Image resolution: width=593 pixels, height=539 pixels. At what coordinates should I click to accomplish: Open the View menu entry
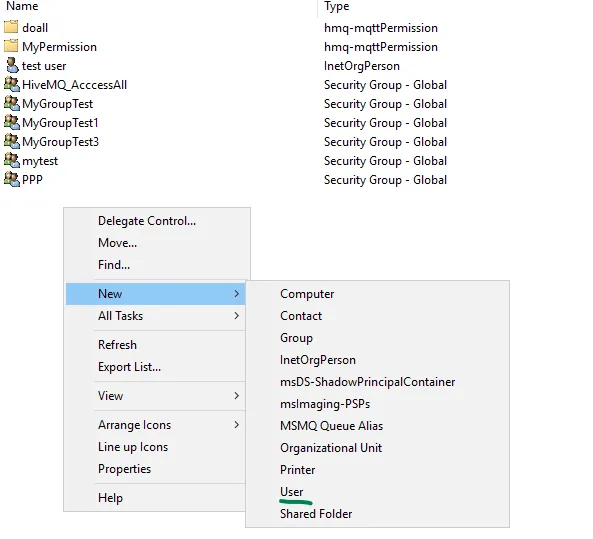(x=155, y=396)
